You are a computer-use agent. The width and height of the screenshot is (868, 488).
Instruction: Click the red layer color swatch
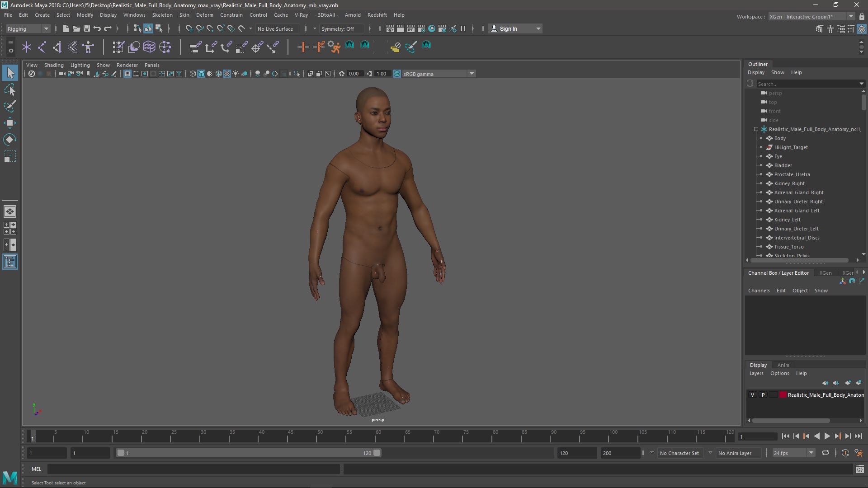point(783,394)
